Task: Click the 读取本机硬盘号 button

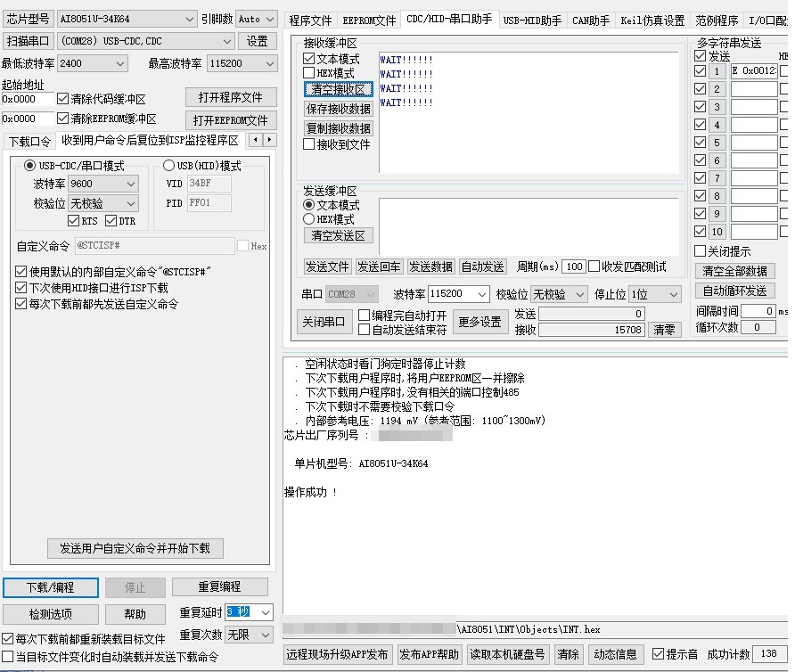Action: click(507, 654)
